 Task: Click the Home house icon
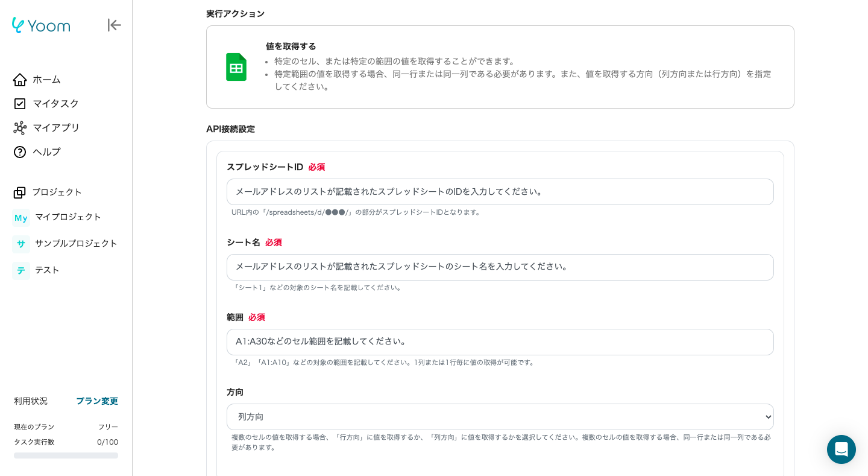point(20,80)
